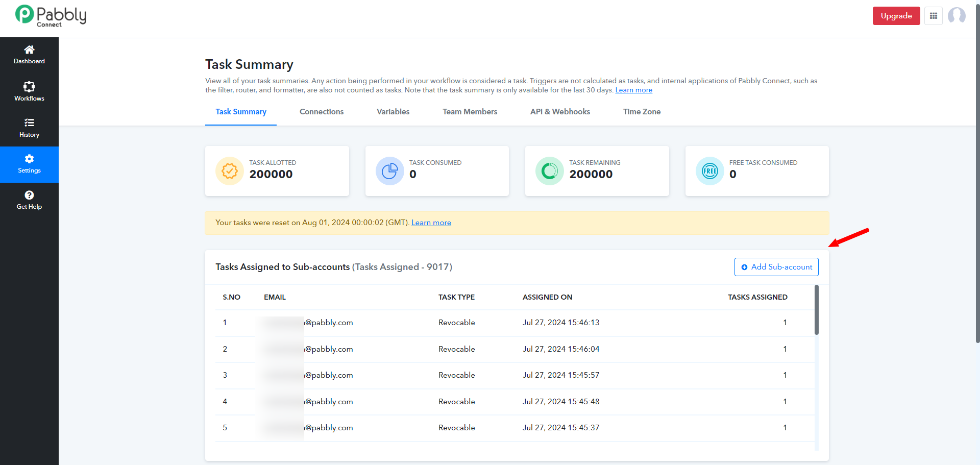Click Task Allotted value 200000
980x465 pixels.
[271, 175]
